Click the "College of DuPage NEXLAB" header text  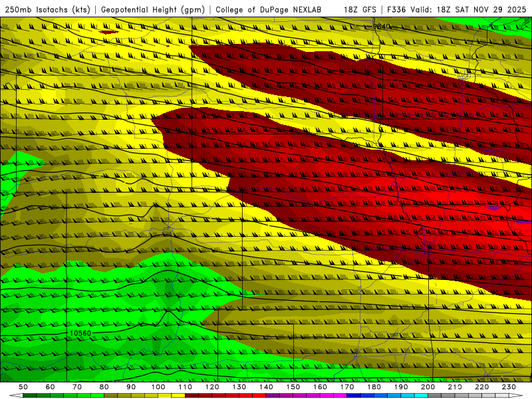coord(268,9)
